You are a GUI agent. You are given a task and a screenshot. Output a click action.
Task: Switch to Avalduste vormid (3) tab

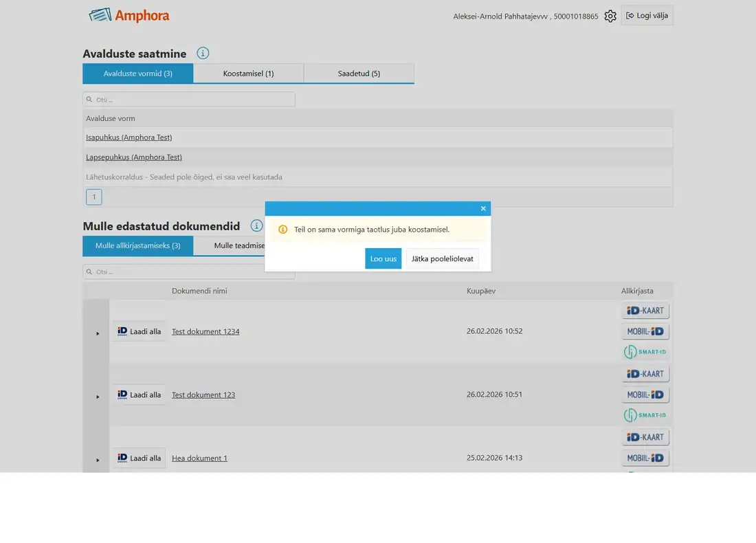138,74
